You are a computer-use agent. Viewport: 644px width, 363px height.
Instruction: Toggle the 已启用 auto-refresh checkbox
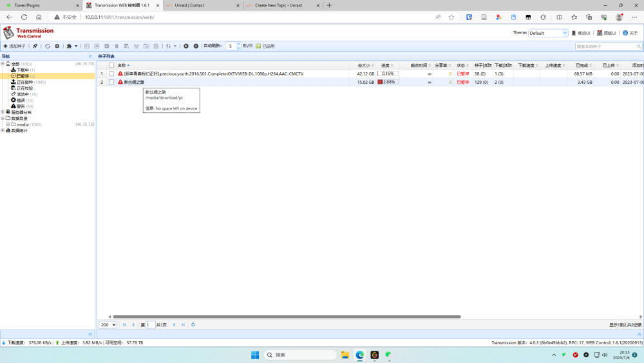(x=258, y=46)
